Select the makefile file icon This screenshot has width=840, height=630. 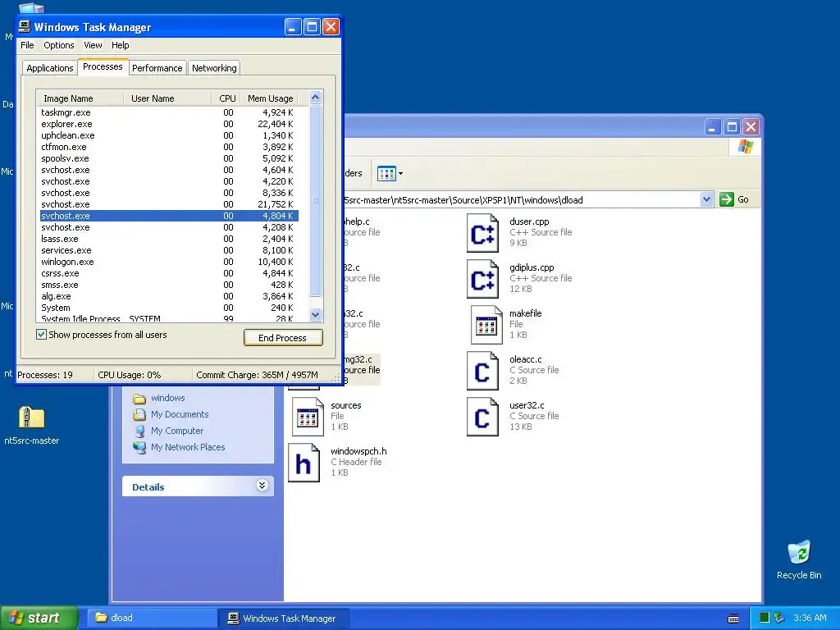(x=486, y=325)
